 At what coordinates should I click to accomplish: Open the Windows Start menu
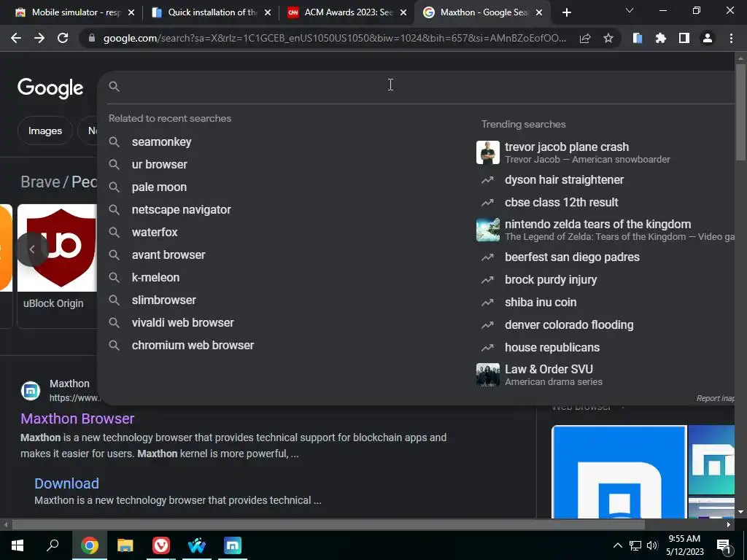pos(18,545)
